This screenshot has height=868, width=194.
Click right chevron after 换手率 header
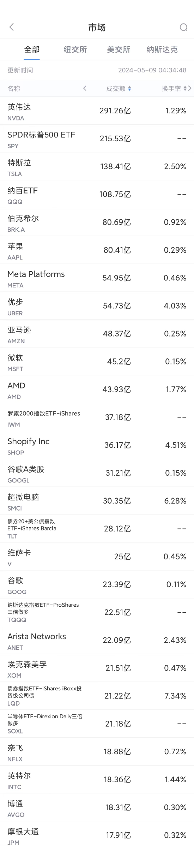tap(190, 88)
